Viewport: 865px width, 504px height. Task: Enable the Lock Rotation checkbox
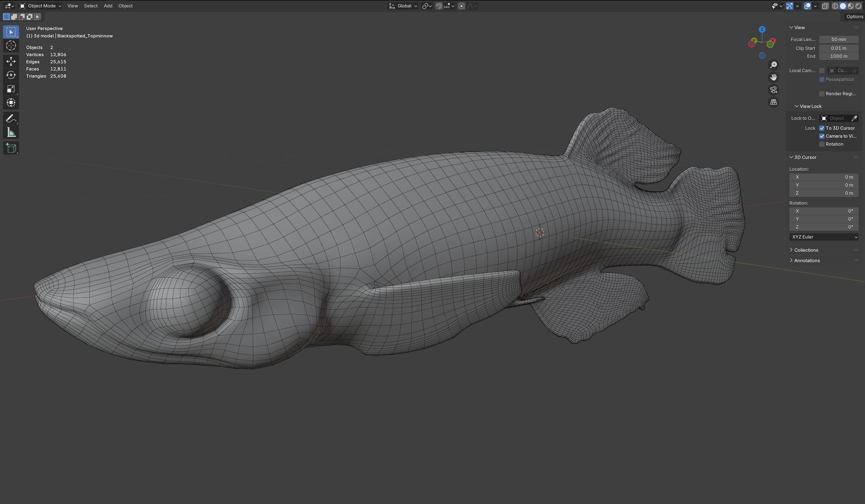(822, 144)
